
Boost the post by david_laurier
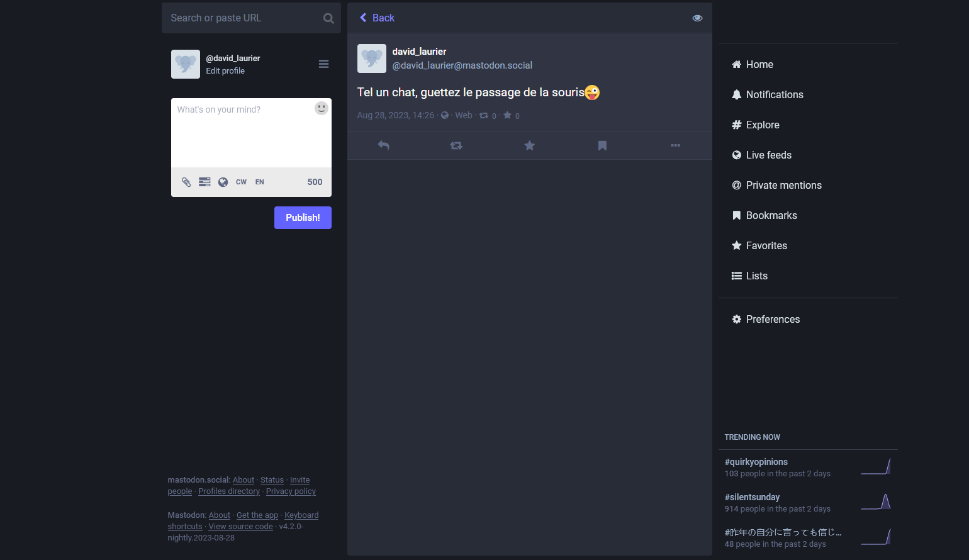click(456, 145)
